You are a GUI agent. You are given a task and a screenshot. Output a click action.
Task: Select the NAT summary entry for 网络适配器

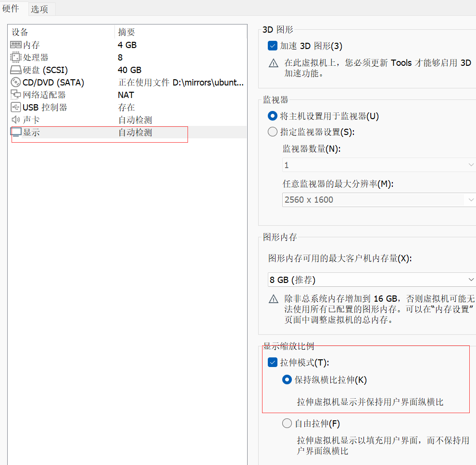point(126,95)
